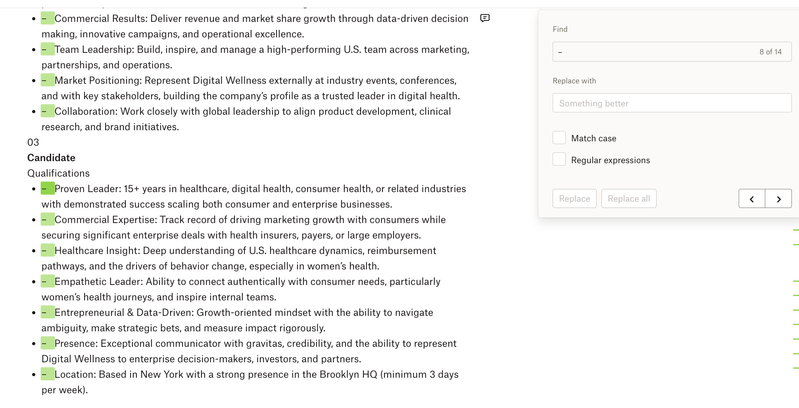Jump to the next search match
The height and width of the screenshot is (408, 799).
coord(779,198)
